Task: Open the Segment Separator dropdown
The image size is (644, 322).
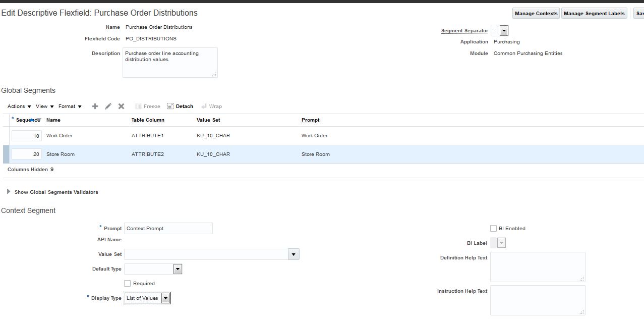Action: (x=504, y=31)
